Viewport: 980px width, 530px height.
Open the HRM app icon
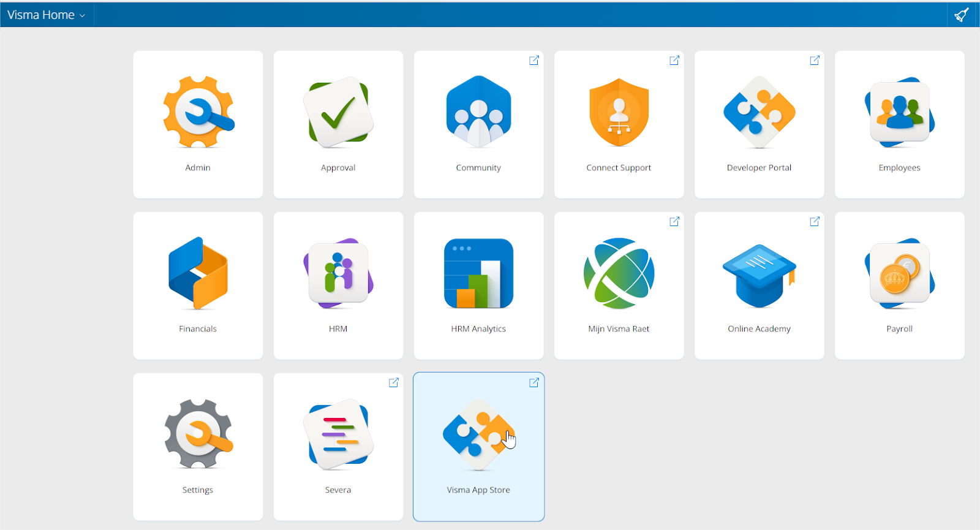point(338,273)
